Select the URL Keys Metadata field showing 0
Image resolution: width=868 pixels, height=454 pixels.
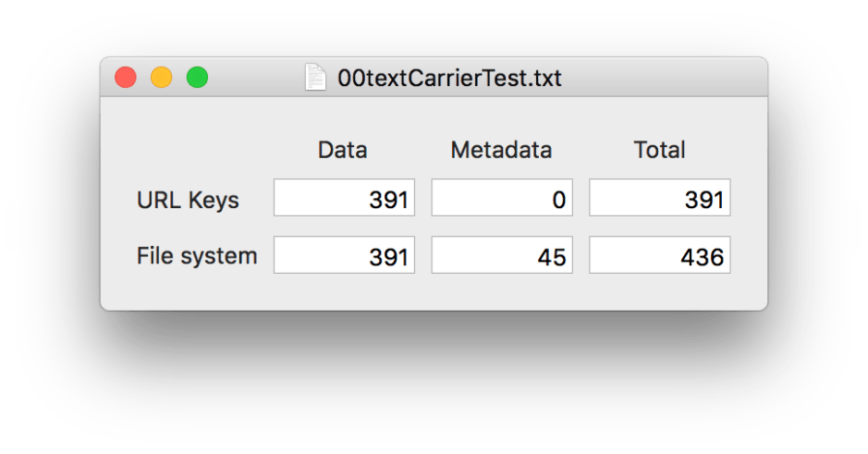pyautogui.click(x=502, y=198)
